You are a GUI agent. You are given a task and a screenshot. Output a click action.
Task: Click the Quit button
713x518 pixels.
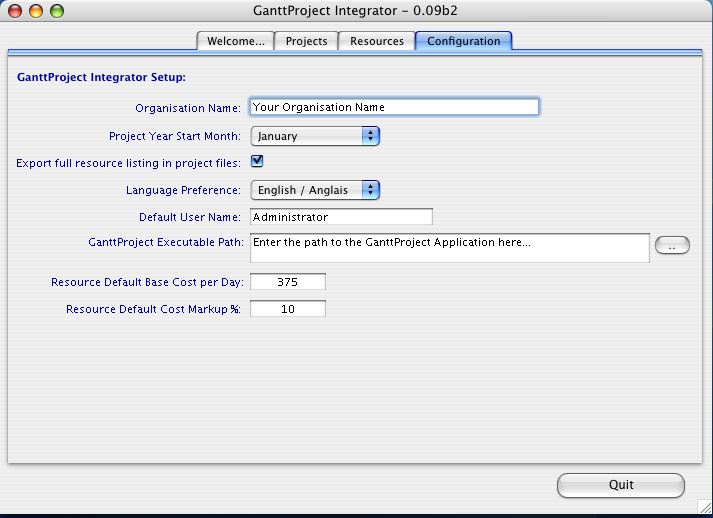(621, 485)
